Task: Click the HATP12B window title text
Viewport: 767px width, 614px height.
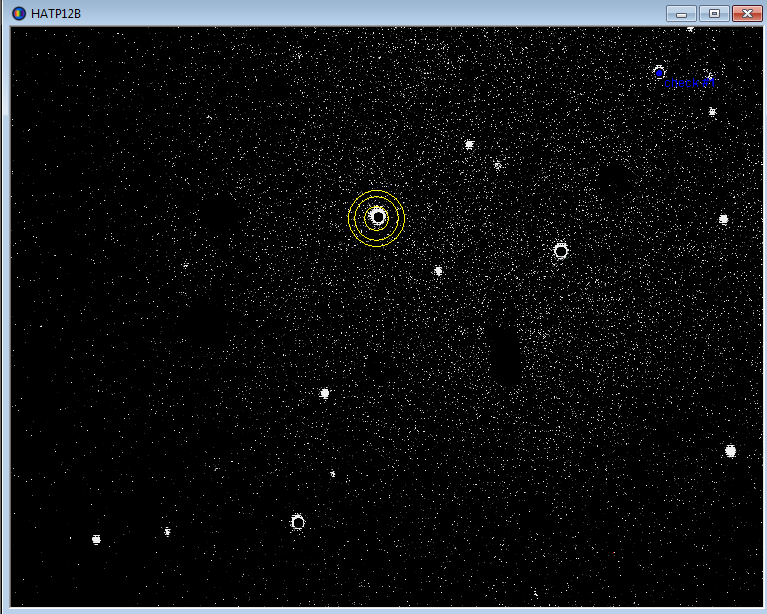Action: [x=56, y=13]
